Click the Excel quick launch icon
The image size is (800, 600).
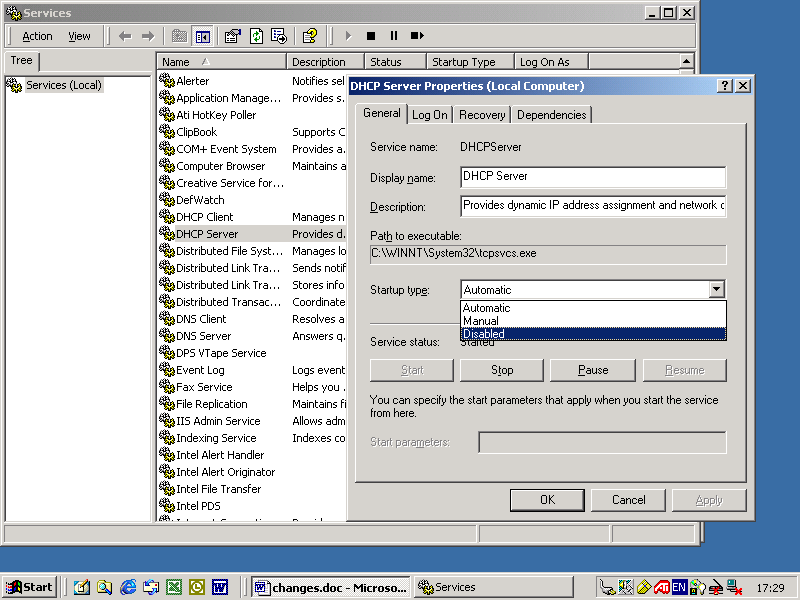click(x=174, y=587)
